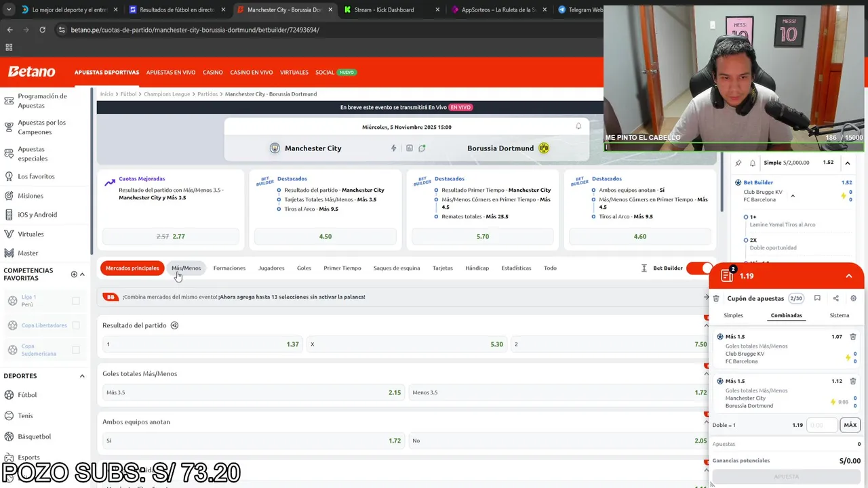Switch to Stream - Kick Dashboard browser tab
This screenshot has width=868, height=488.
pos(391,9)
